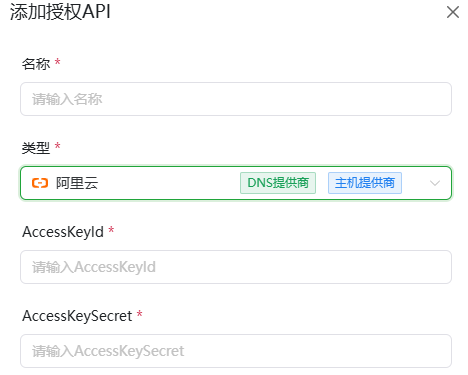Focus the 请输入名称 input field
Screen dimensions: 468x375
point(236,99)
